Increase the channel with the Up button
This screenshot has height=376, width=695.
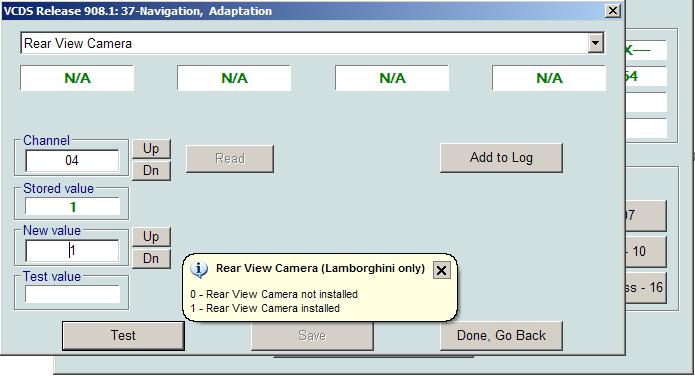pos(151,149)
